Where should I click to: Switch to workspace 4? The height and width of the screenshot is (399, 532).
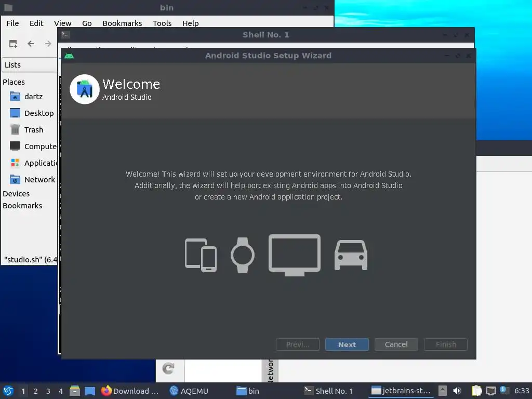click(x=61, y=391)
